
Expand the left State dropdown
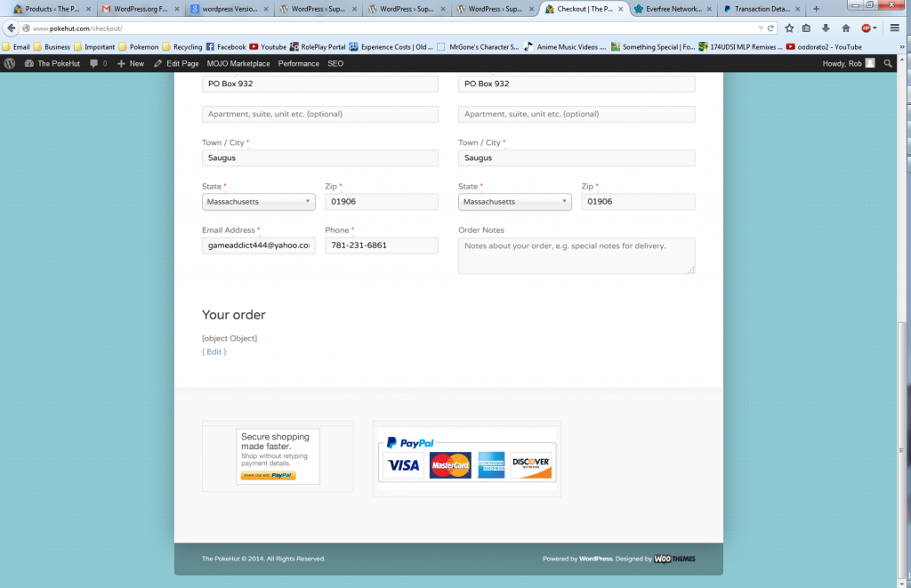pos(258,202)
